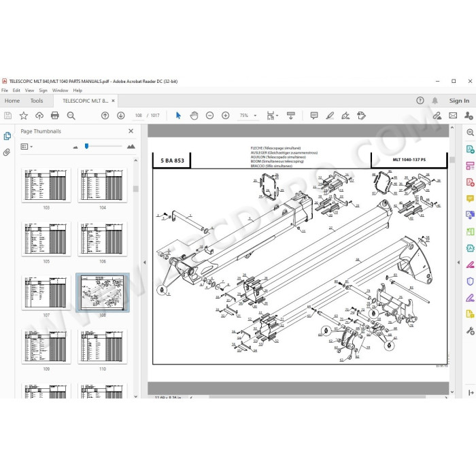Select the TELESCOPIC MLT document tab
Image resolution: width=476 pixels, height=476 pixels.
[85, 101]
